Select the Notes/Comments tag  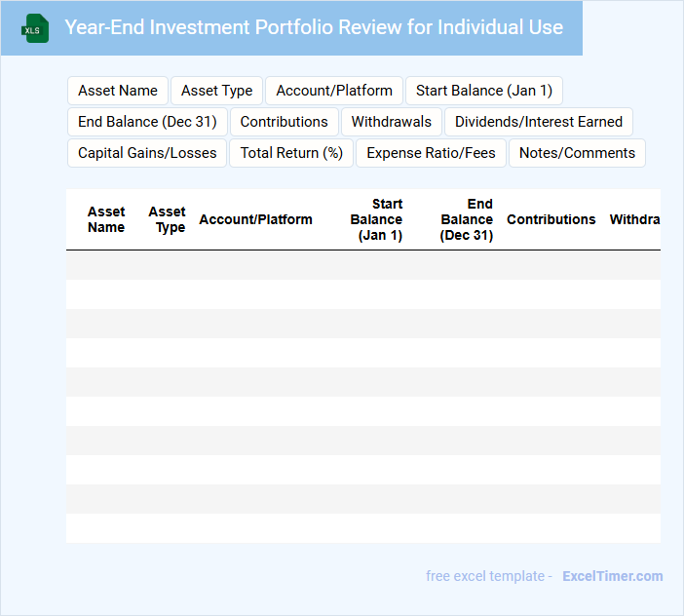[x=577, y=153]
